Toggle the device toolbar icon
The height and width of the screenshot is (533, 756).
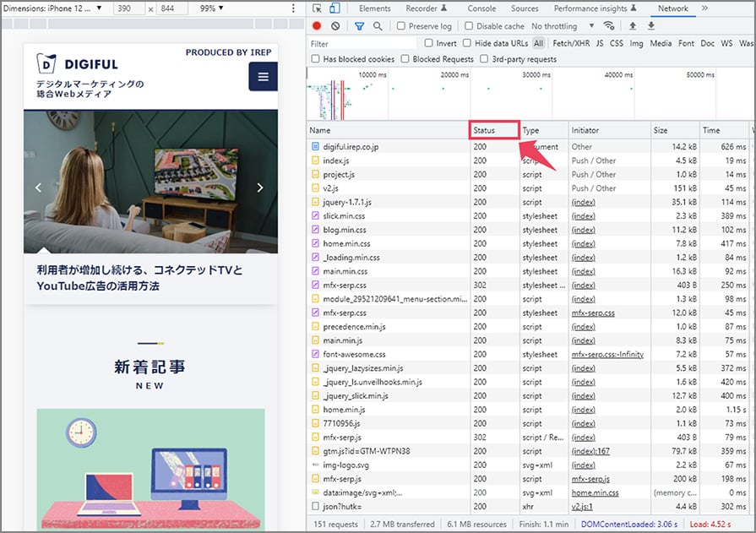[x=334, y=8]
